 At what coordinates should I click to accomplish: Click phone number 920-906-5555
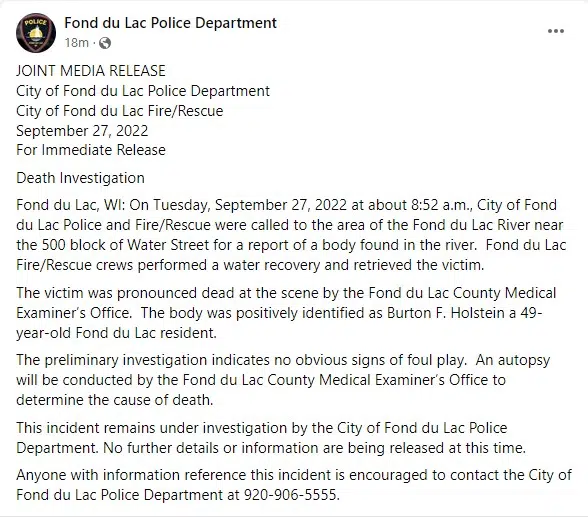click(292, 495)
